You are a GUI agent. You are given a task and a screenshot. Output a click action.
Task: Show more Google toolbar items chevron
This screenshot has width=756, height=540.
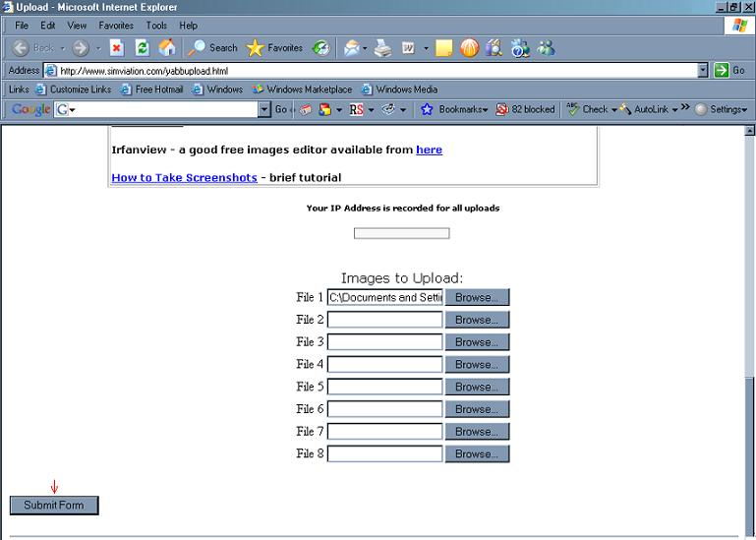(x=685, y=106)
